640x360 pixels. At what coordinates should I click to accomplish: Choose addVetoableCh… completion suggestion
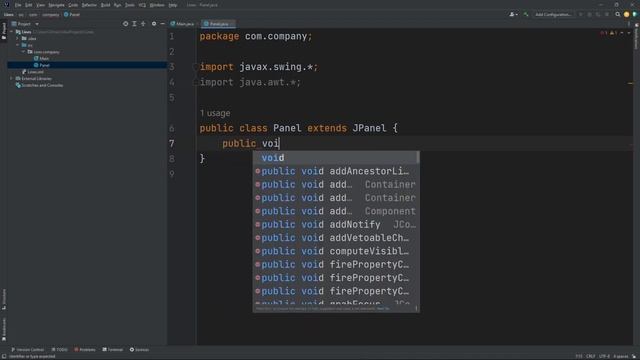point(336,238)
